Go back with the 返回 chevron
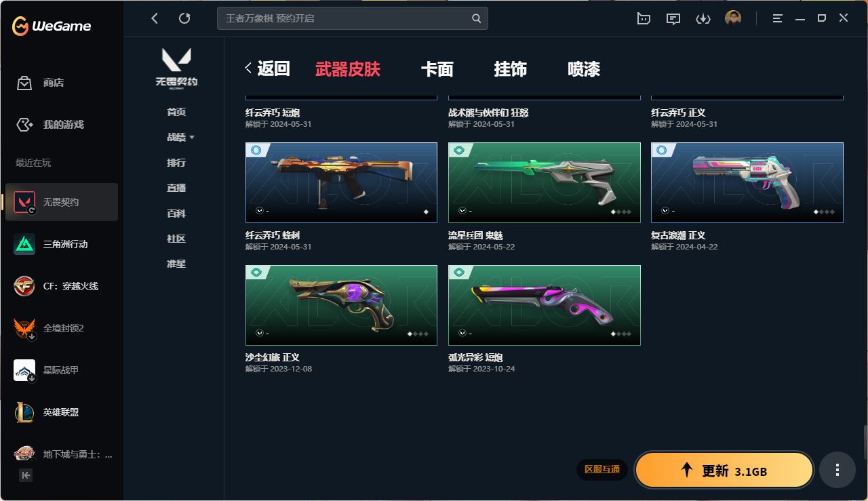 point(267,68)
